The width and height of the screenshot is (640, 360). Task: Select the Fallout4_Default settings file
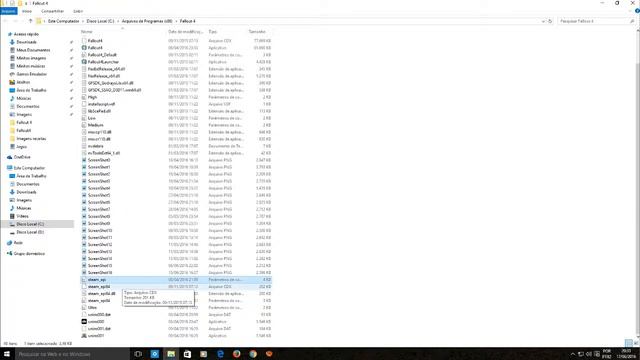click(102, 55)
